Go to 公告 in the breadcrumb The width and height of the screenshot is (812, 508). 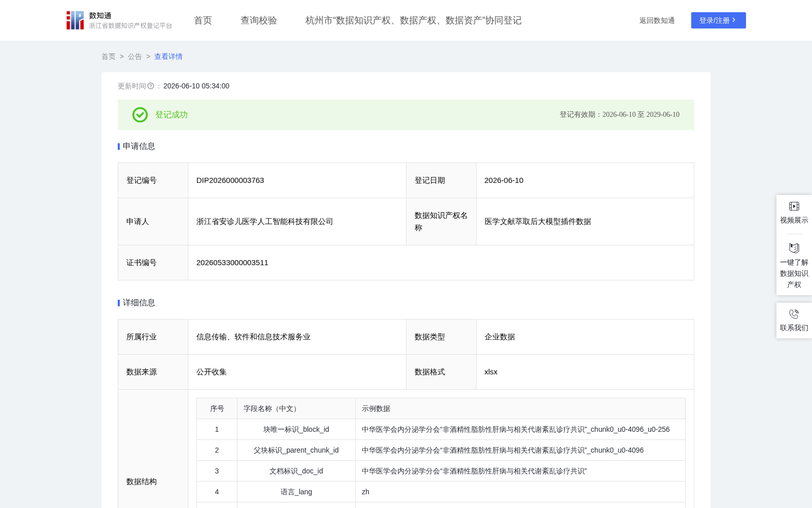[x=135, y=56]
